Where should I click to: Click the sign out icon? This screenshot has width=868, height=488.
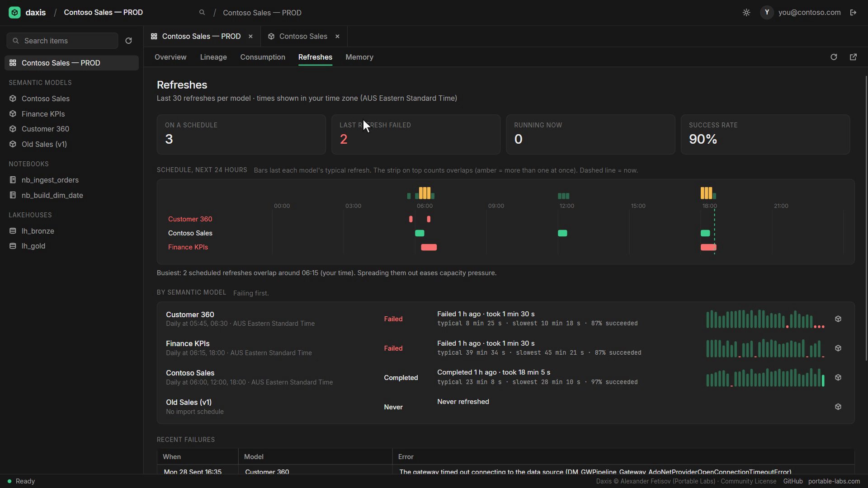853,13
